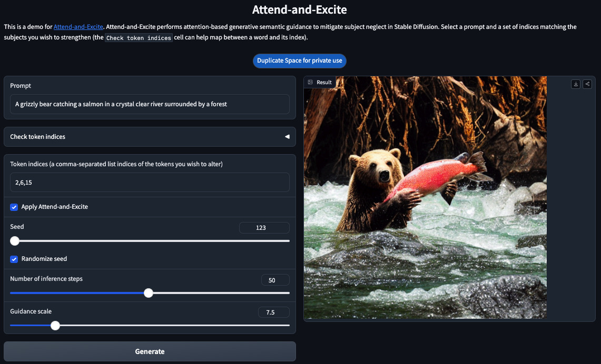The image size is (601, 364).
Task: Focus the Token indices input field
Action: pos(150,183)
